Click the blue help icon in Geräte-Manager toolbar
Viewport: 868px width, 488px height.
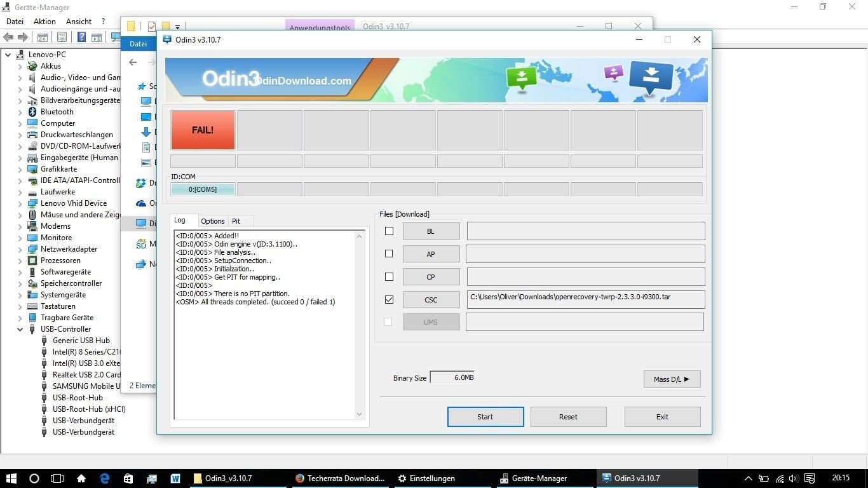81,37
